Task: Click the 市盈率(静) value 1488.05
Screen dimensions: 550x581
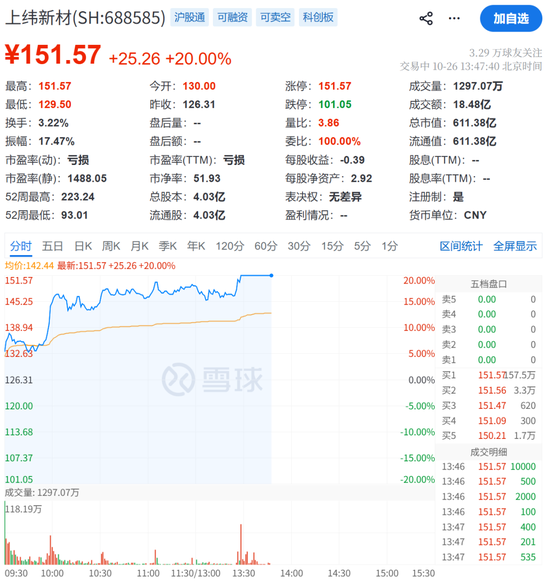Action: click(87, 179)
